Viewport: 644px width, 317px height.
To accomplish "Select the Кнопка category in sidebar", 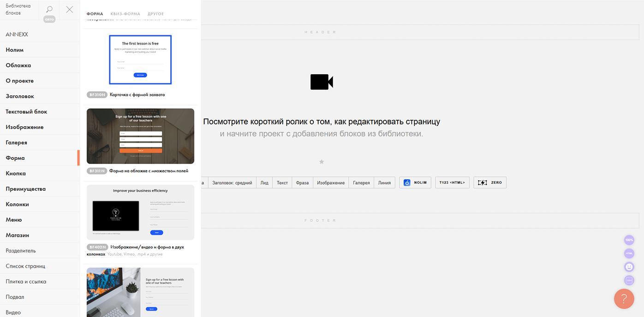I will click(15, 173).
